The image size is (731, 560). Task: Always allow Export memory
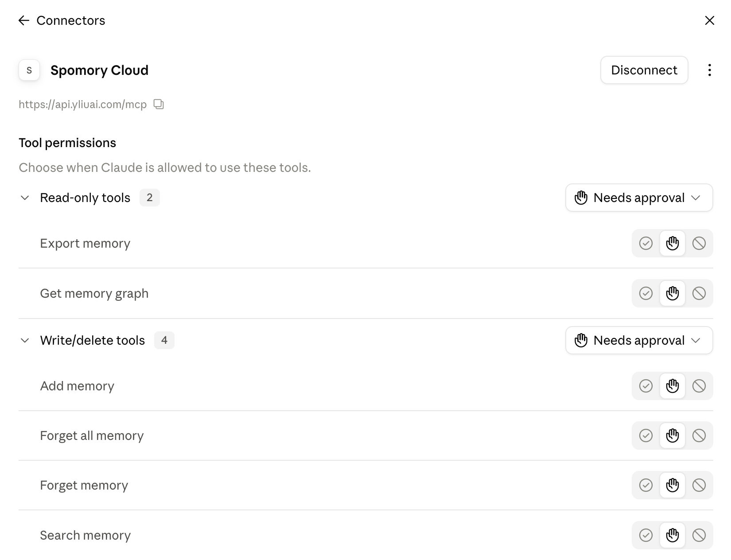(x=646, y=243)
